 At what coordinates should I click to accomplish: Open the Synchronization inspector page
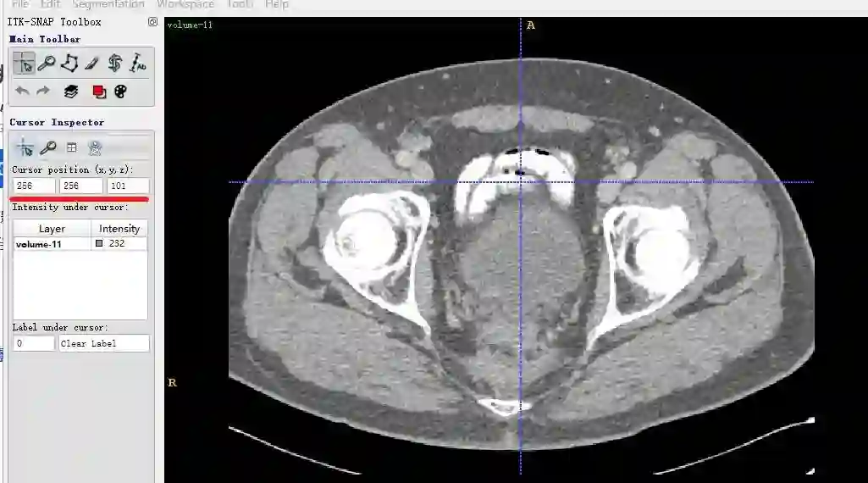(x=95, y=148)
